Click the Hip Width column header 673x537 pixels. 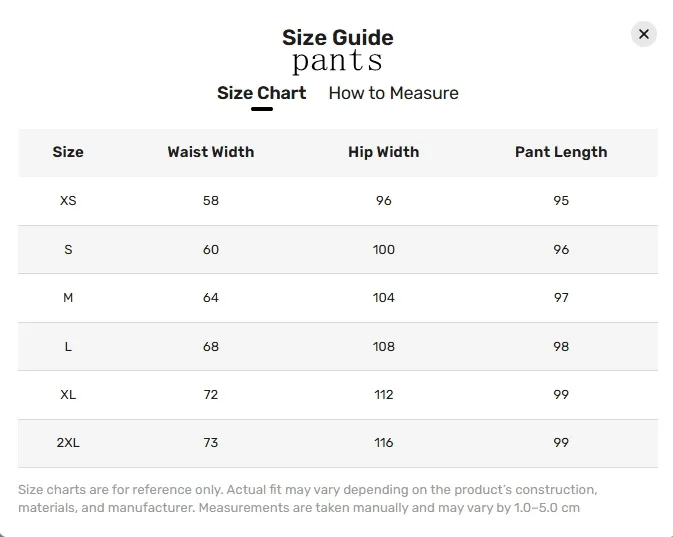(383, 152)
